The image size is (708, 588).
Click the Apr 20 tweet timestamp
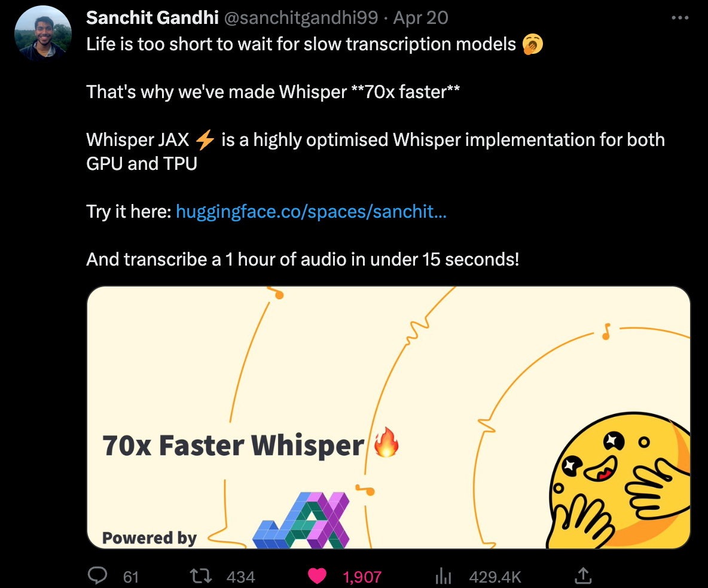pos(420,17)
